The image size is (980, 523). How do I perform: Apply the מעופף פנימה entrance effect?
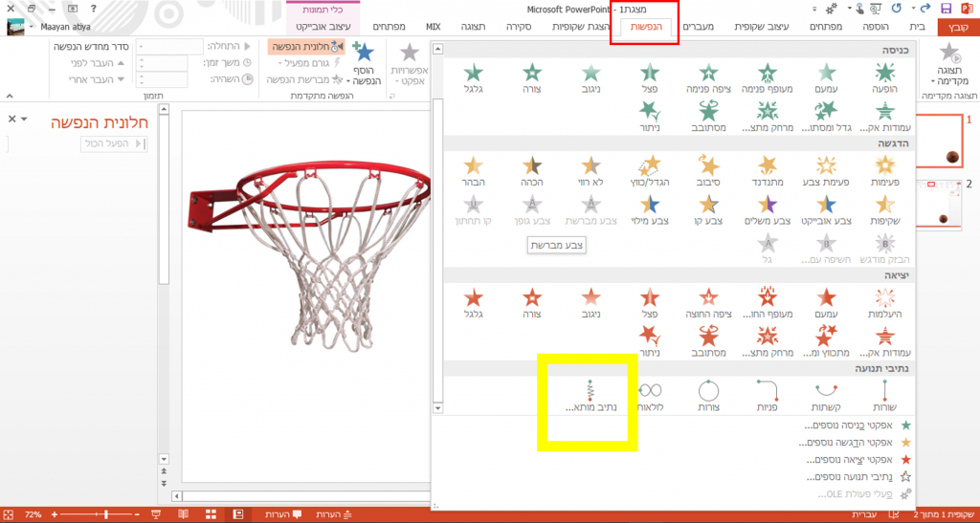pyautogui.click(x=768, y=78)
